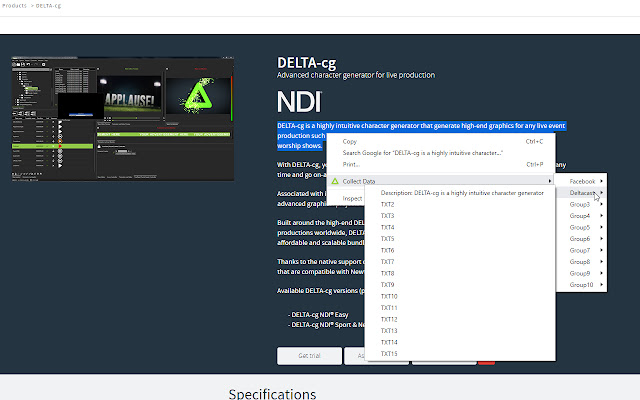
Task: Select the TXT6 field
Action: click(x=460, y=250)
